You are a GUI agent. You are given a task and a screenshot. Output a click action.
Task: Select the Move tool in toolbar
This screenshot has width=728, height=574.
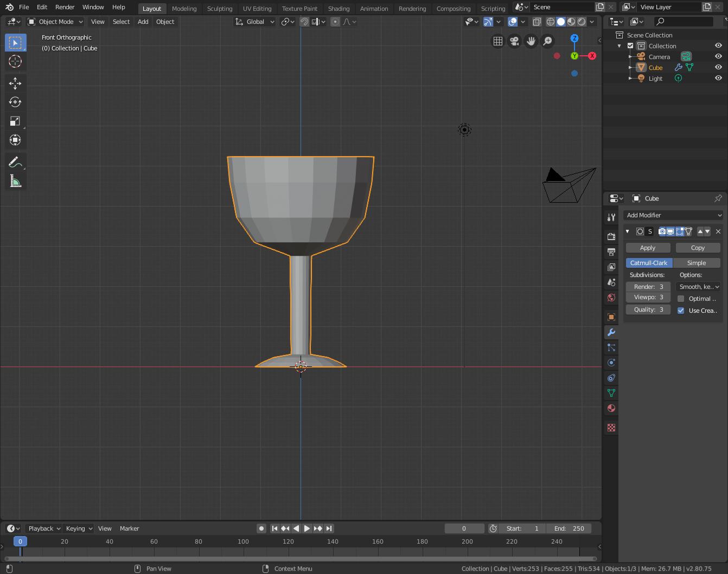(x=15, y=83)
